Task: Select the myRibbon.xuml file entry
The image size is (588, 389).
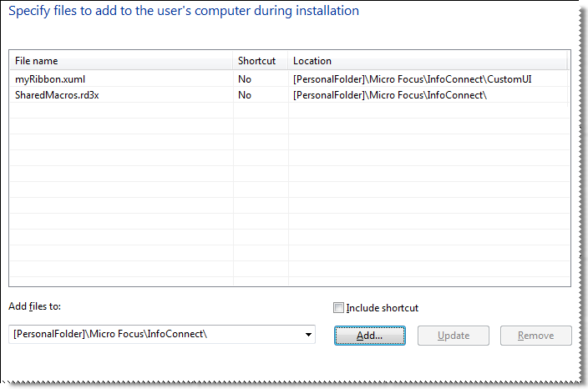Action: coord(50,79)
